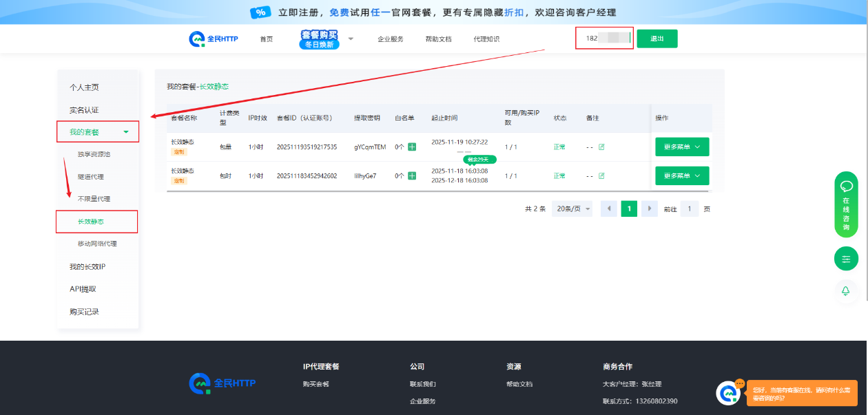Image resolution: width=868 pixels, height=415 pixels.
Task: Open 在线咨询 online chat widget
Action: point(846,204)
